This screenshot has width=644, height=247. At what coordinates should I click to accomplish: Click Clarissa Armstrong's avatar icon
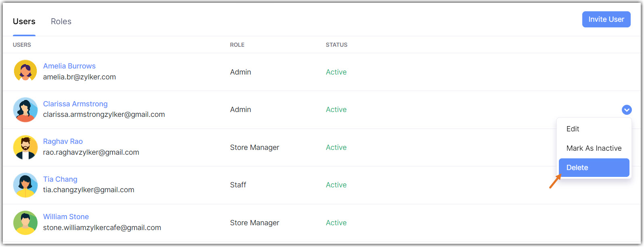(x=25, y=109)
